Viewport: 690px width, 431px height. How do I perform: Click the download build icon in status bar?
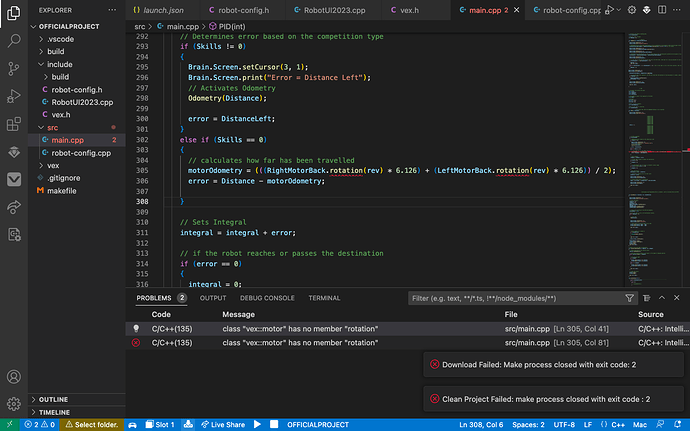188,425
